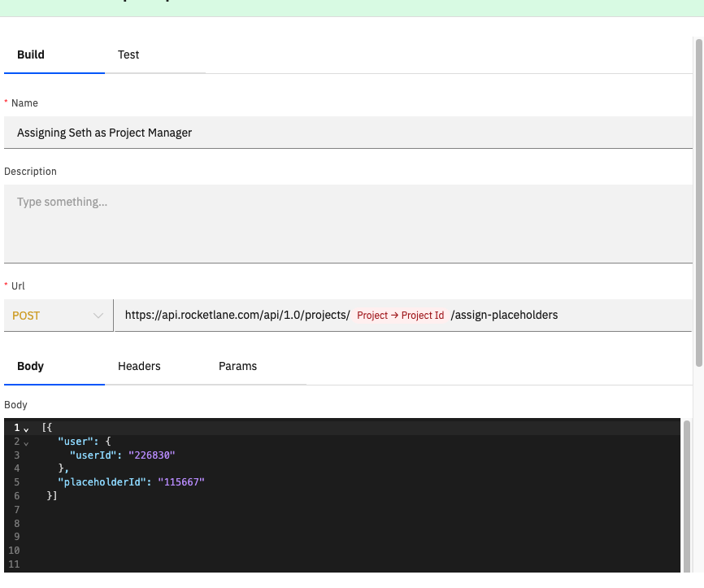Click the placeholderId value 115667
This screenshot has height=588, width=704.
click(x=181, y=482)
